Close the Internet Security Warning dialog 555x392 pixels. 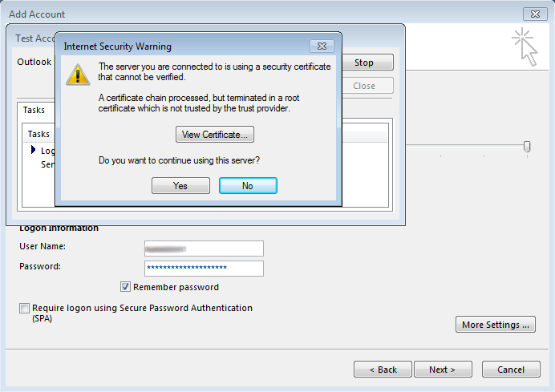coord(322,46)
